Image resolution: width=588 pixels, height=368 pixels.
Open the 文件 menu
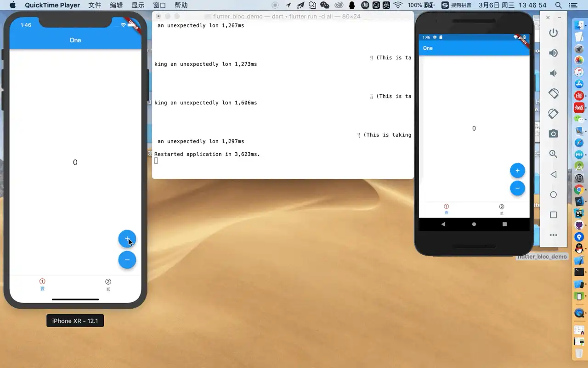[95, 5]
